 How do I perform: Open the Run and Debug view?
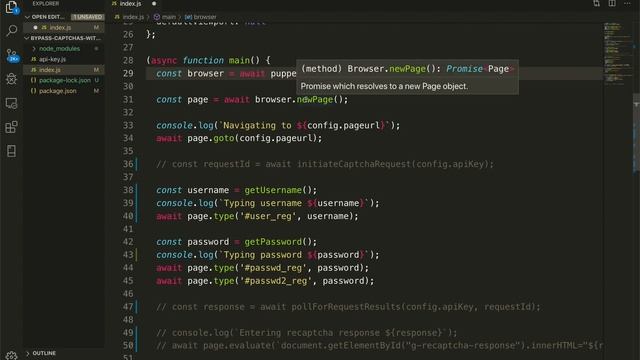[x=11, y=79]
